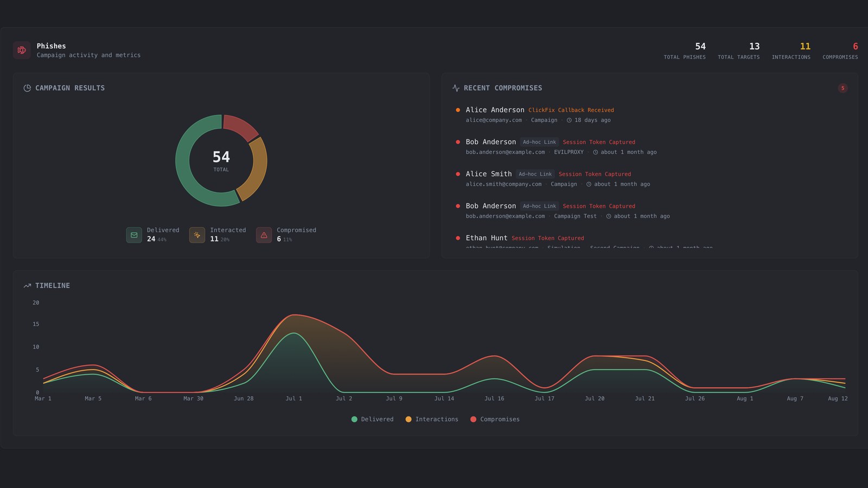This screenshot has width=868, height=488.
Task: Click the Jul 16 label on the timeline axis
Action: click(x=494, y=399)
